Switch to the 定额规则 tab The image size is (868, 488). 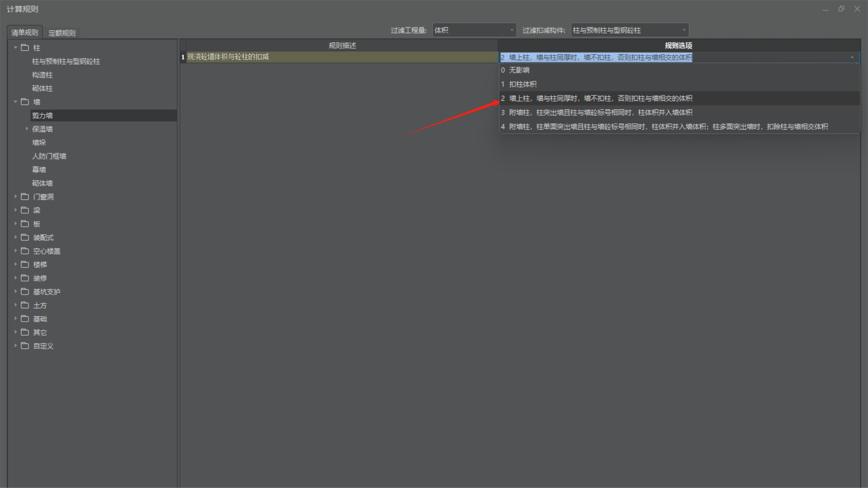point(62,33)
